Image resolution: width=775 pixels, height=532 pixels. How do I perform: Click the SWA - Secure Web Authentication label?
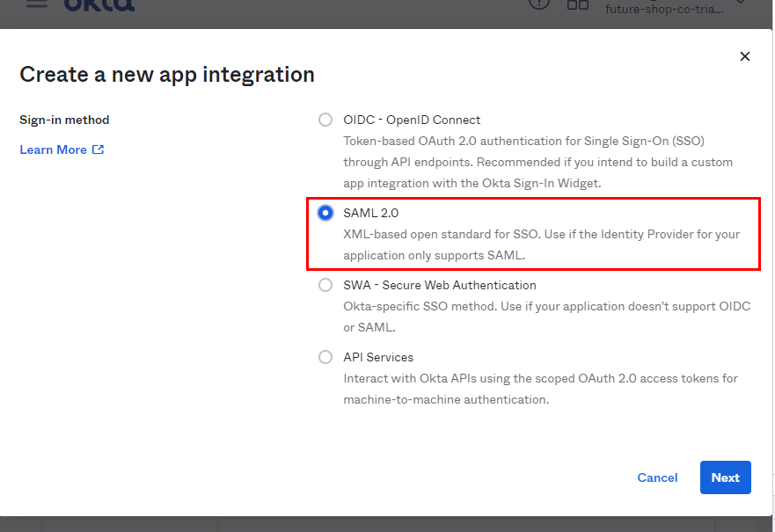tap(439, 285)
